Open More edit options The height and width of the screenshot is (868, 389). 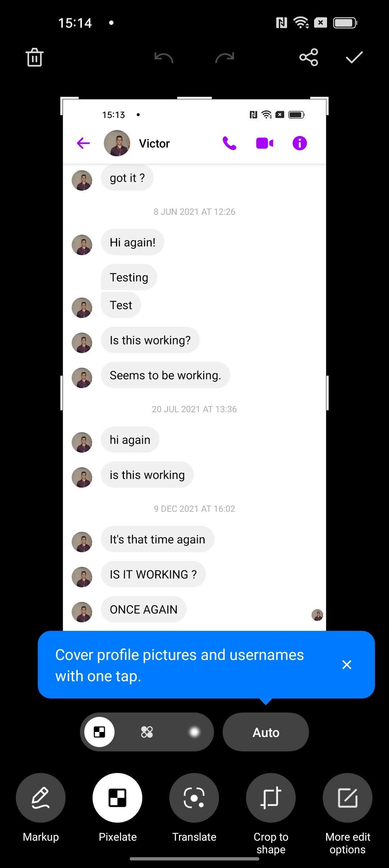tap(348, 798)
